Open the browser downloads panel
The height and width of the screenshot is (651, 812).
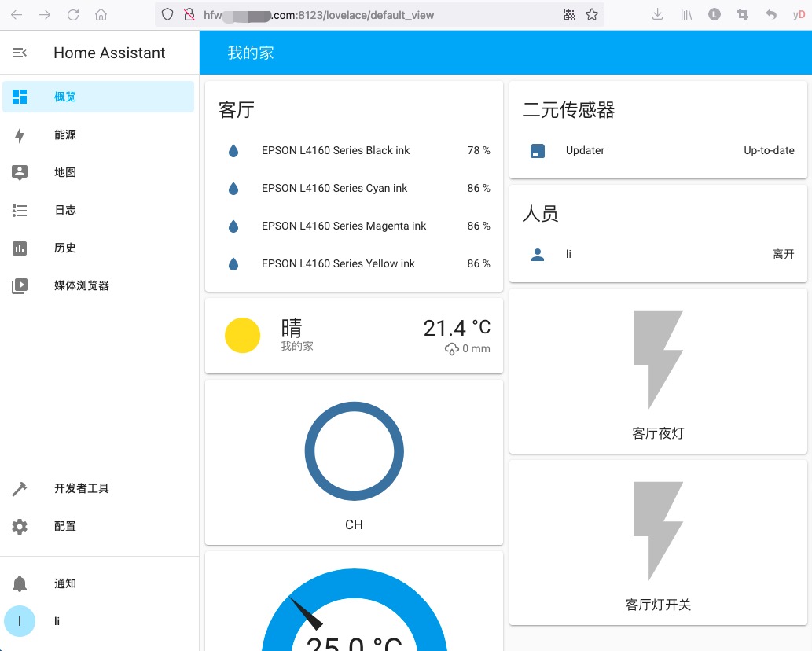pyautogui.click(x=658, y=14)
